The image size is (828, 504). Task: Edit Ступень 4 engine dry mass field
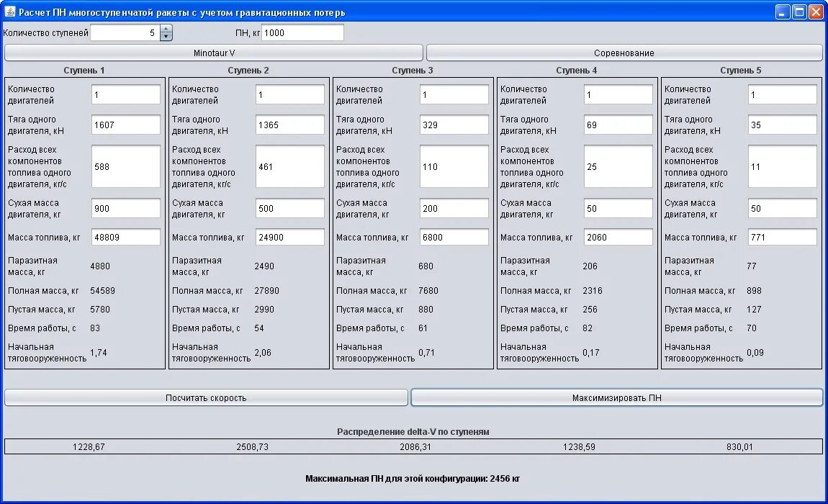coord(618,208)
